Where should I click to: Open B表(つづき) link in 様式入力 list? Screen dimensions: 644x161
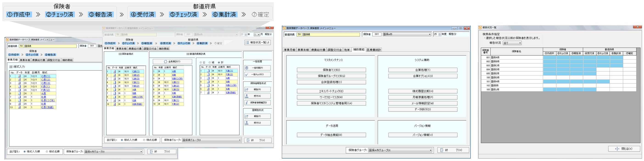[x=48, y=101]
